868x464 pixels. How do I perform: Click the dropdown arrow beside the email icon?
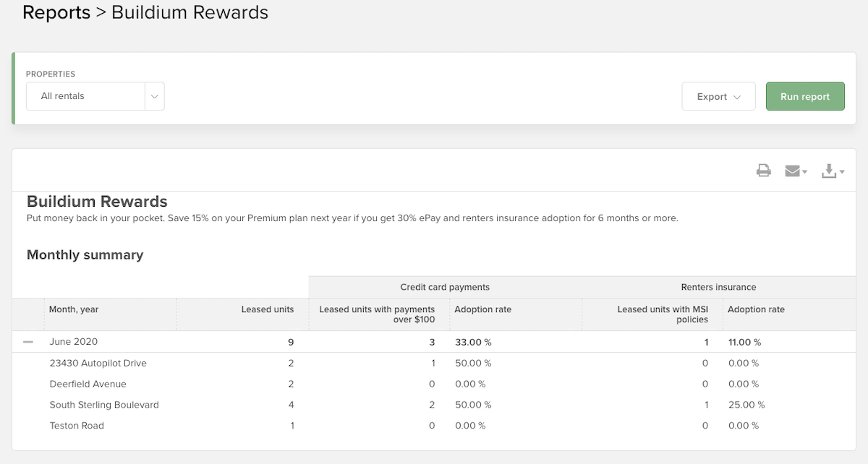[805, 172]
